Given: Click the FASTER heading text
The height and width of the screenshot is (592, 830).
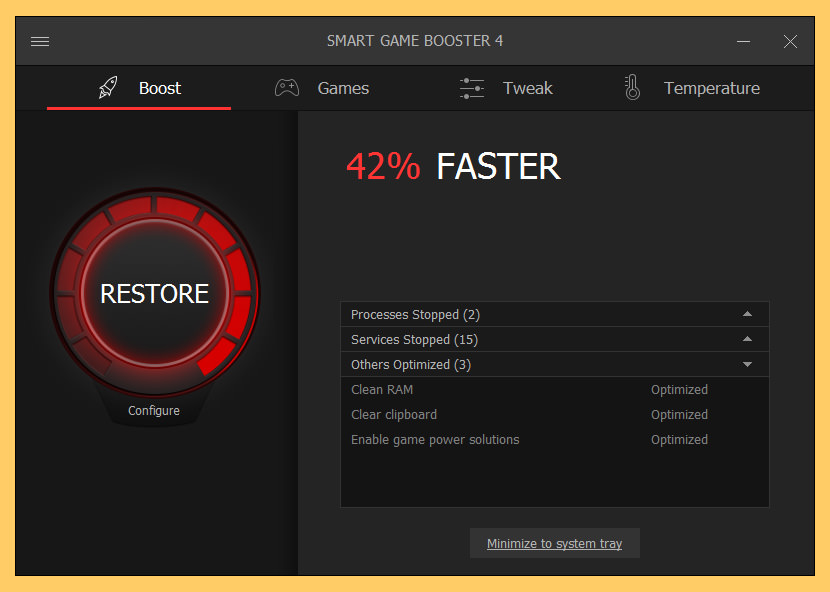Looking at the screenshot, I should pyautogui.click(x=498, y=166).
